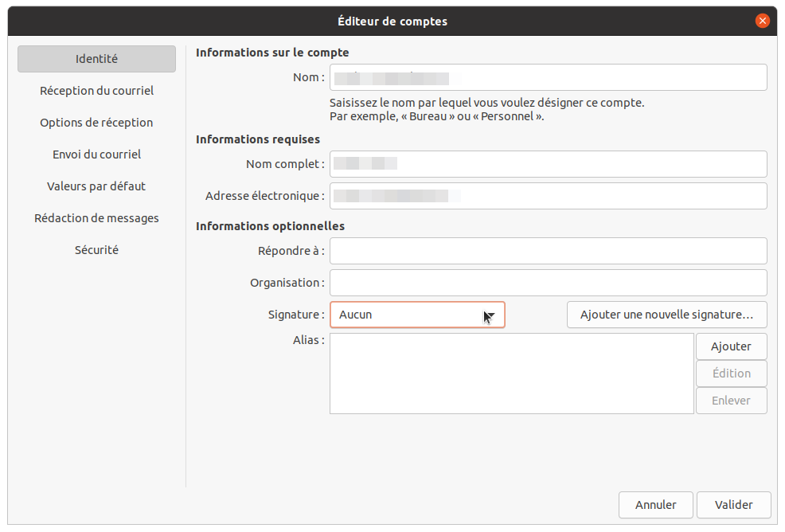Image resolution: width=785 pixels, height=532 pixels.
Task: Select the Identité section in sidebar
Action: click(x=96, y=59)
